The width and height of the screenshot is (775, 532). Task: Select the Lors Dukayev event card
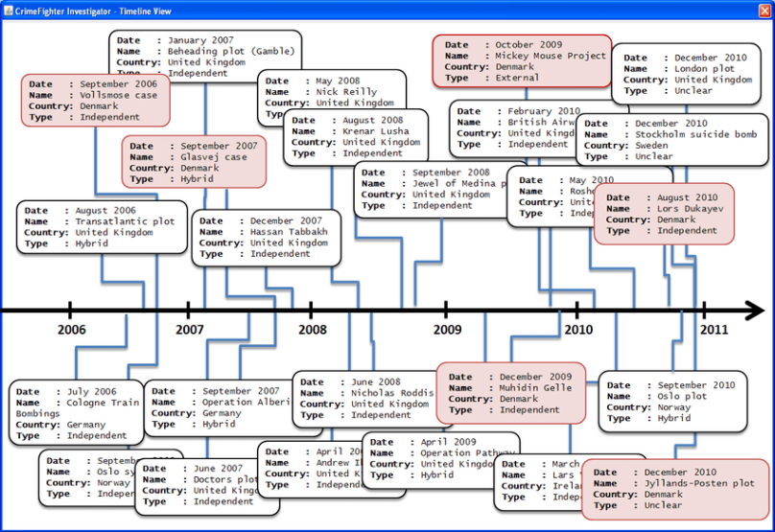point(665,214)
